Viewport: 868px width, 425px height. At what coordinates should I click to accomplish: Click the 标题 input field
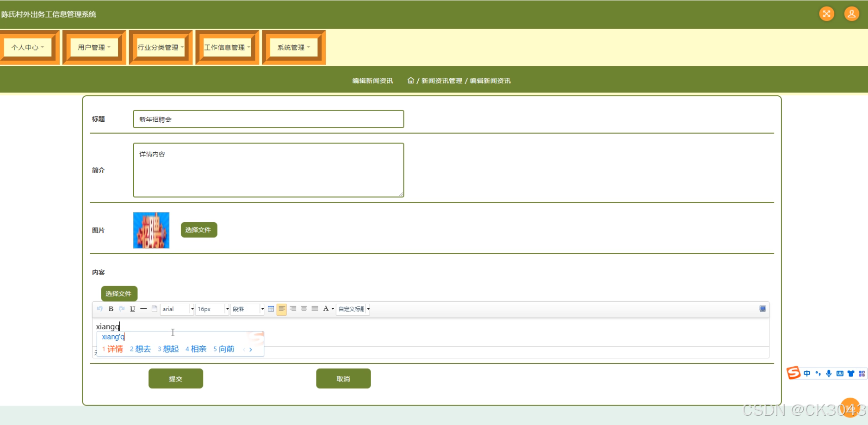[x=268, y=119]
